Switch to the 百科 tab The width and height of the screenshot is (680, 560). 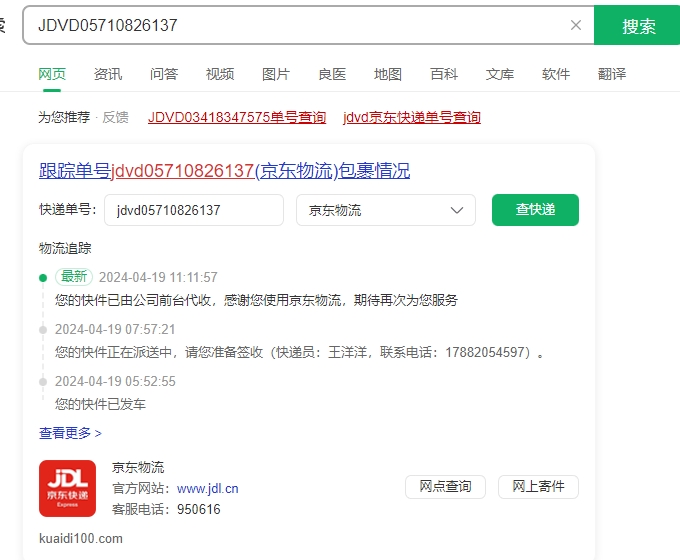(x=444, y=74)
